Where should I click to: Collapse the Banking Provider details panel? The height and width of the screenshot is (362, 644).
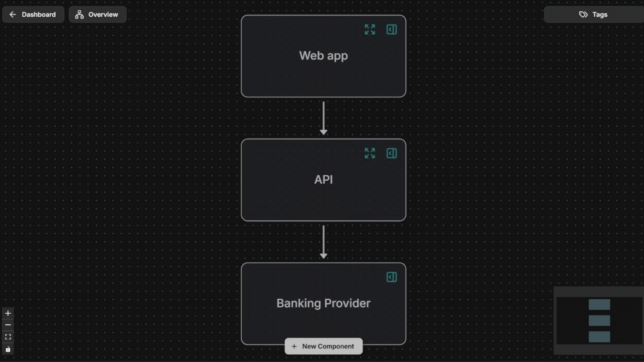[391, 277]
